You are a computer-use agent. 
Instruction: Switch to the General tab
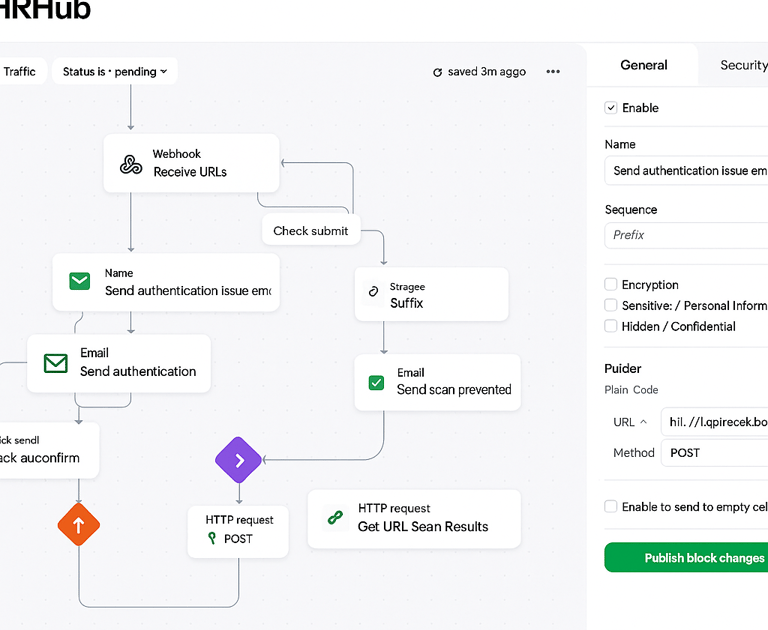643,65
